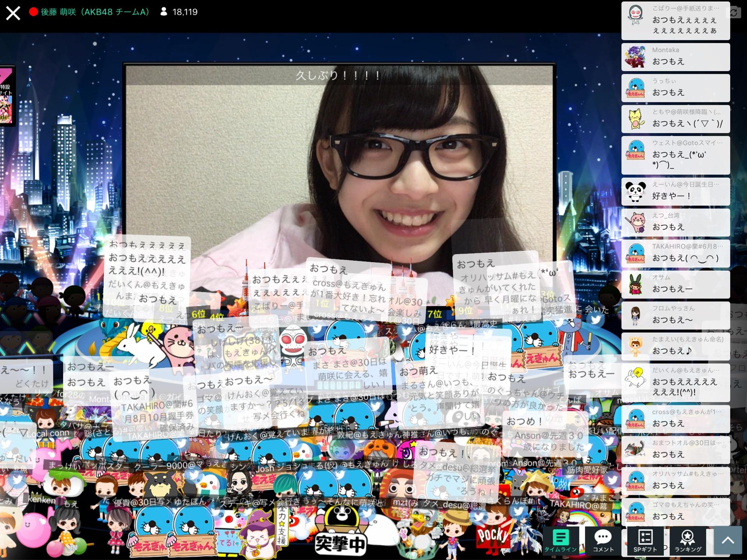Image resolution: width=747 pixels, height=560 pixels.
Task: Close the live stream with the X
Action: click(x=13, y=13)
